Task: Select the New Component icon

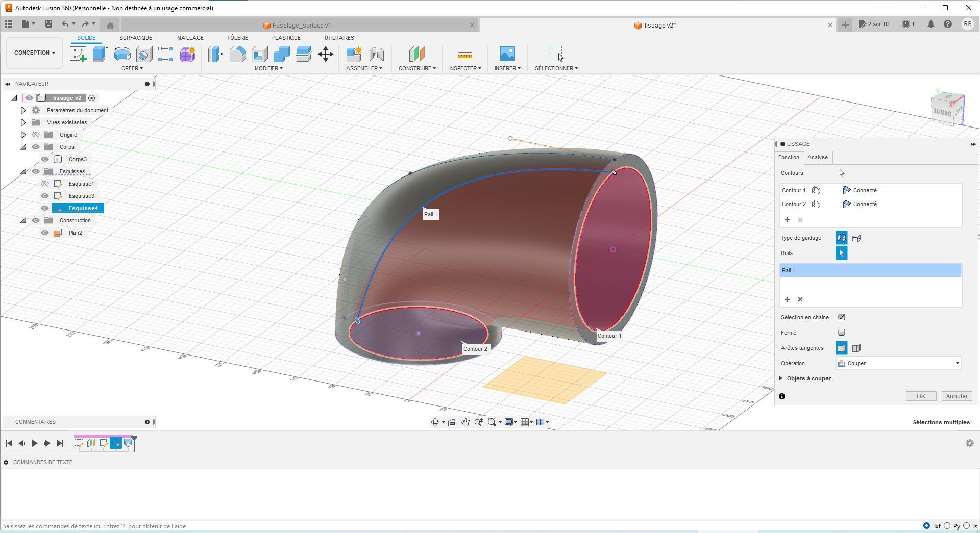Action: (354, 54)
